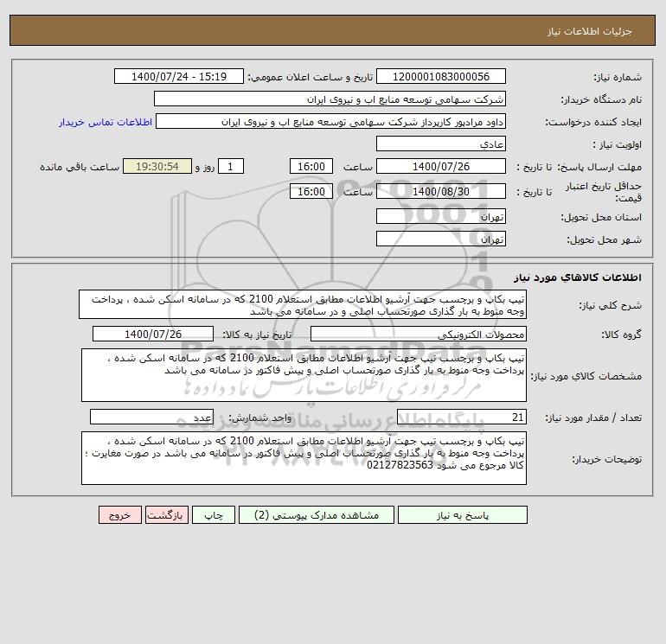Image resolution: width=666 pixels, height=644 pixels.
Task: Click the نام دستگاه خریدار label
Action: pos(601,99)
